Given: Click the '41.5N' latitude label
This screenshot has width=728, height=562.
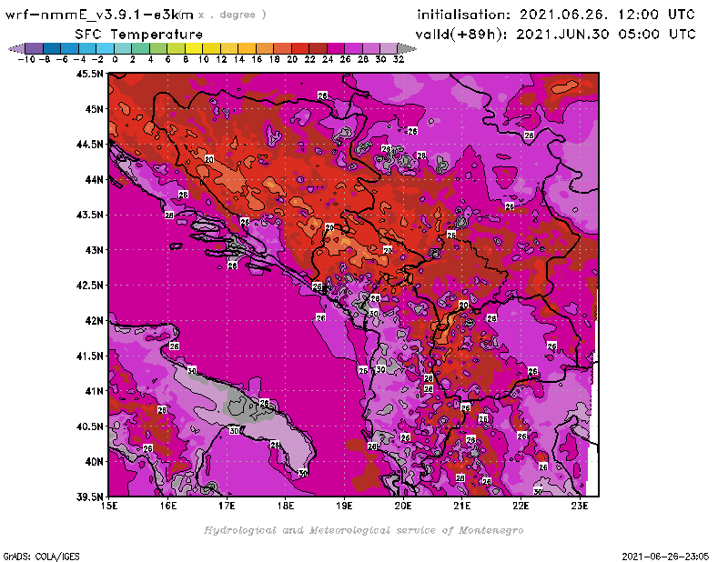Looking at the screenshot, I should coord(89,356).
